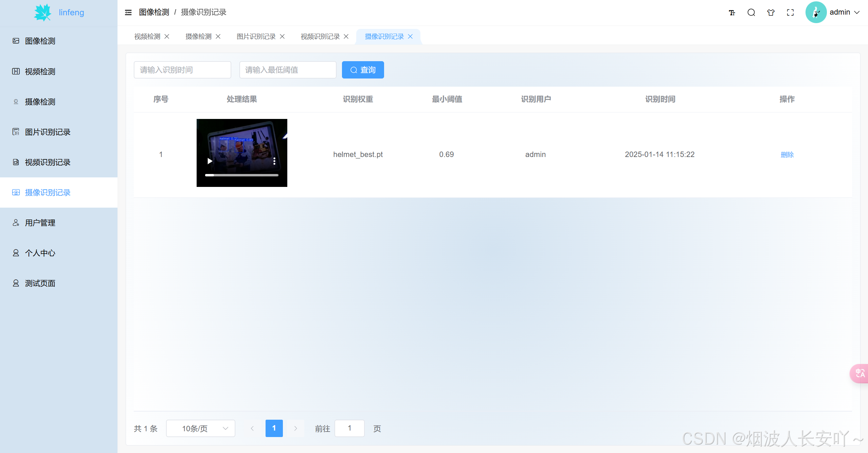Go to next page arrow
The height and width of the screenshot is (453, 868).
[x=295, y=428]
